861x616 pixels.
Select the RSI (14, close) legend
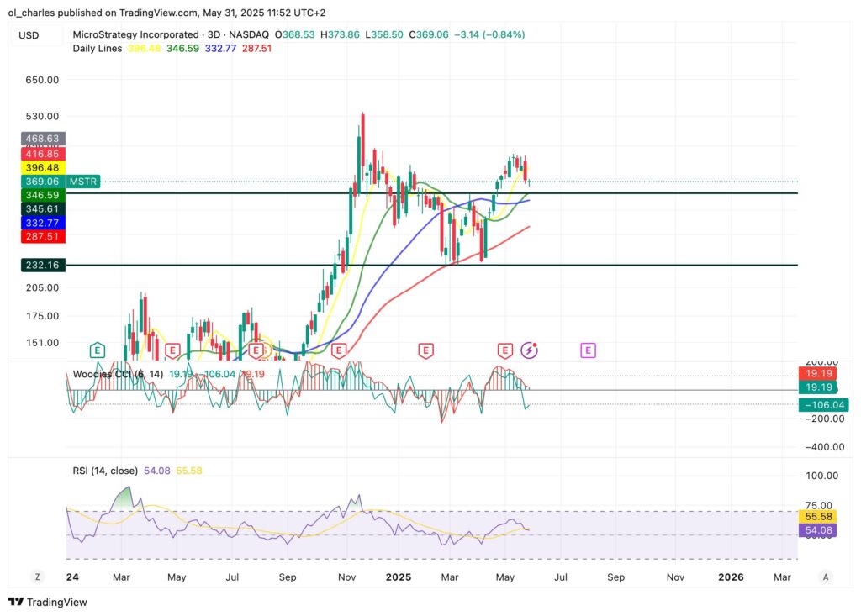click(x=105, y=471)
